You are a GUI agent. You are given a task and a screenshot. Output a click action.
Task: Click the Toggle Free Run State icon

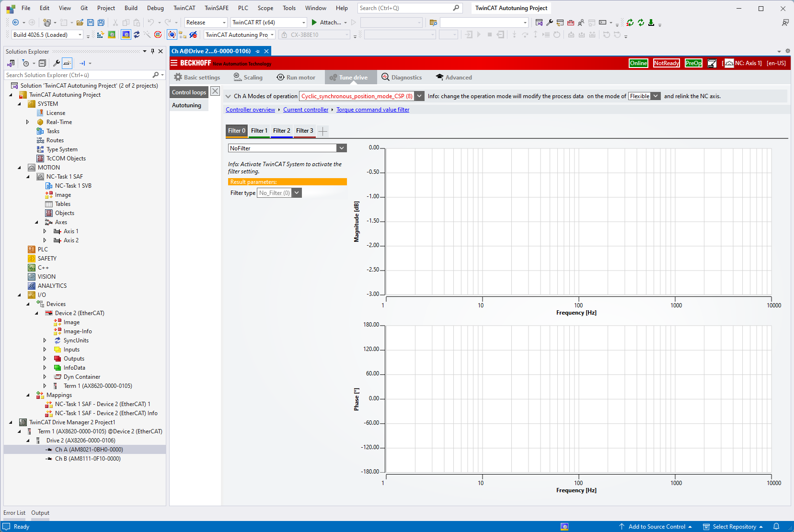click(158, 34)
